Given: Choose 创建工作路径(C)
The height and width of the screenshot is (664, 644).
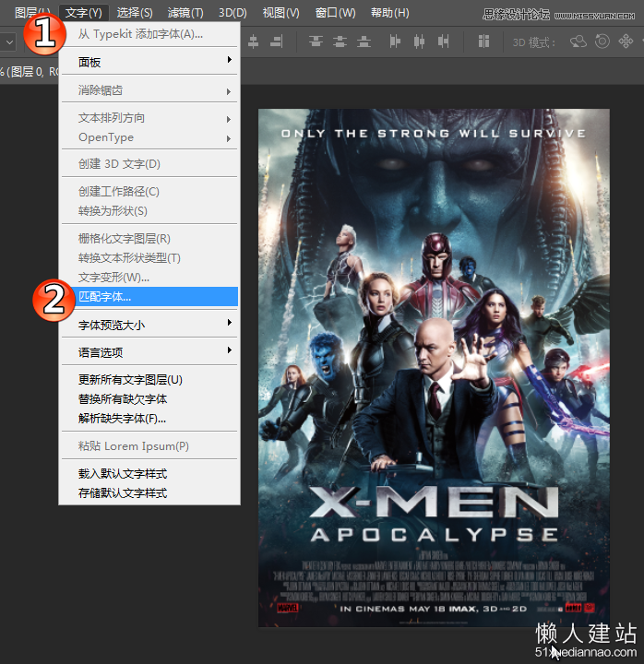Looking at the screenshot, I should tap(149, 192).
